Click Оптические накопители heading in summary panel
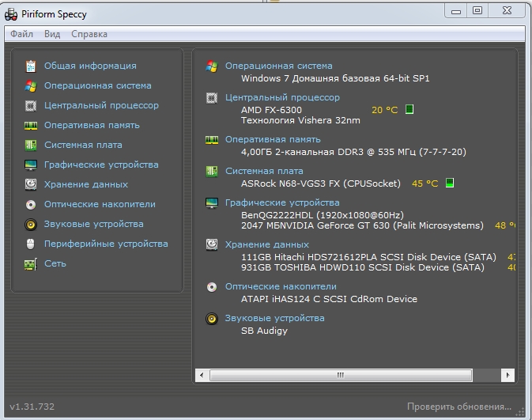 point(281,286)
